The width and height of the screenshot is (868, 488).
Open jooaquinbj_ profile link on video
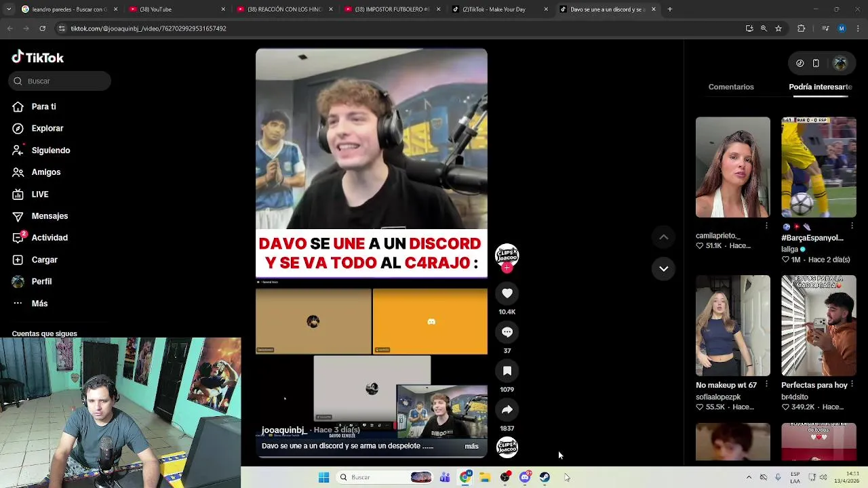283,430
